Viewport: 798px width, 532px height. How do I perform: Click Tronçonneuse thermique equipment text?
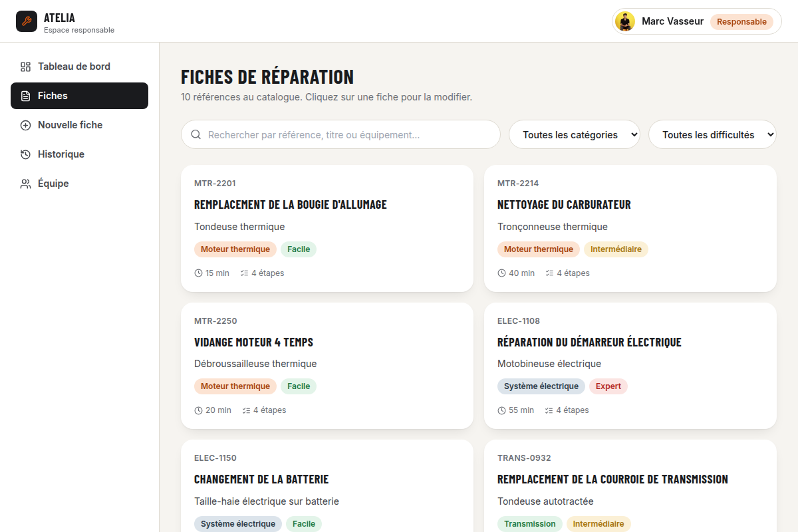tap(553, 227)
